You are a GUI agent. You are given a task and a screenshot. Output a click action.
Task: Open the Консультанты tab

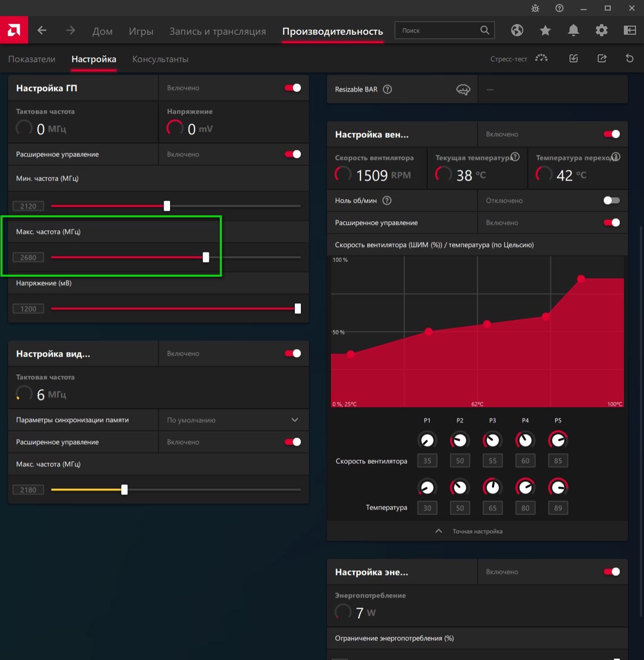[160, 59]
